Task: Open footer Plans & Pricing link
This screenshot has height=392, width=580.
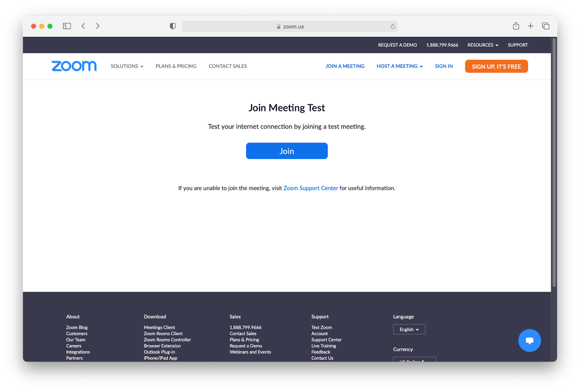Action: click(244, 340)
